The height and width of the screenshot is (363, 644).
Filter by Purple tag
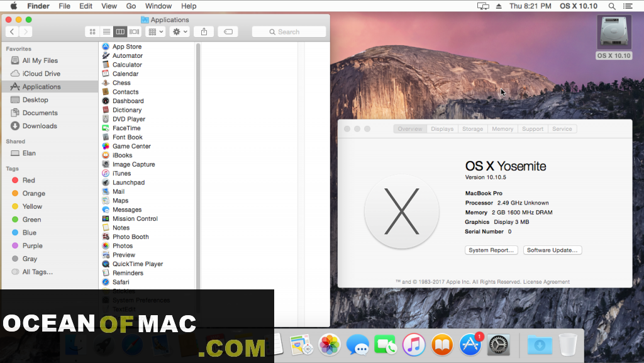coord(33,246)
